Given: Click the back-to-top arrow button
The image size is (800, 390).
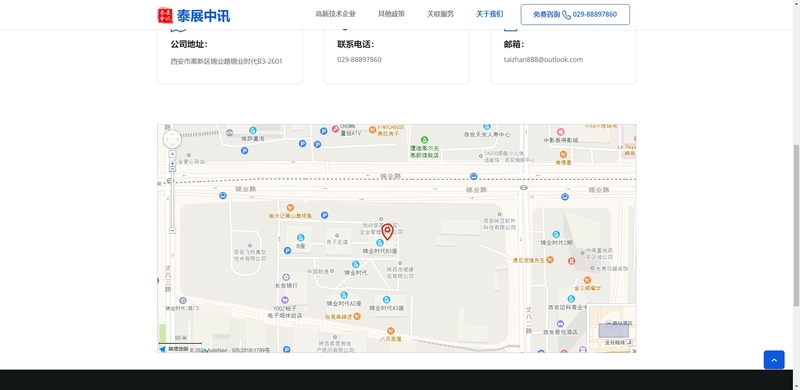Looking at the screenshot, I should coord(773,360).
